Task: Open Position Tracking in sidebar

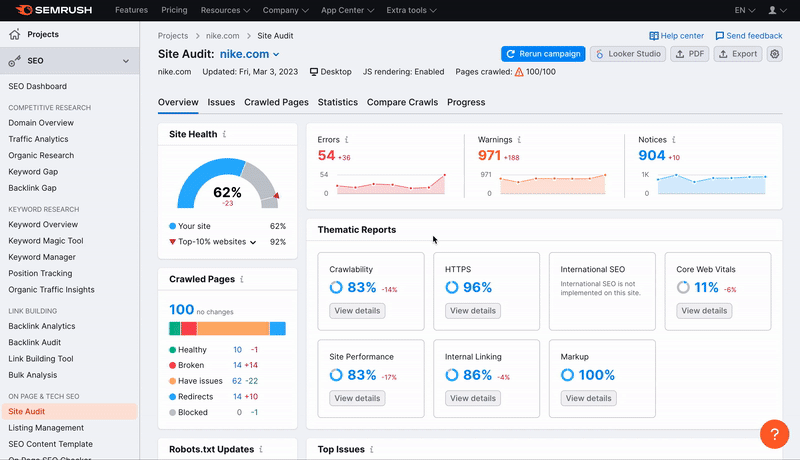Action: [x=40, y=273]
